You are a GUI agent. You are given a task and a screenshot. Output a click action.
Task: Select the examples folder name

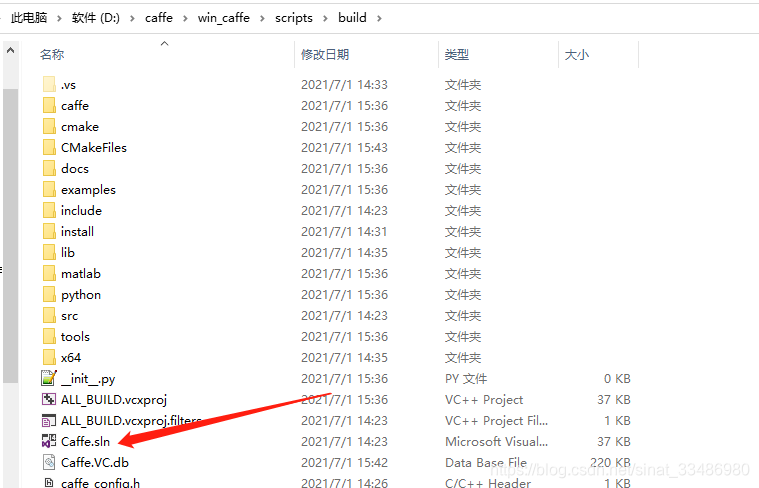point(88,190)
